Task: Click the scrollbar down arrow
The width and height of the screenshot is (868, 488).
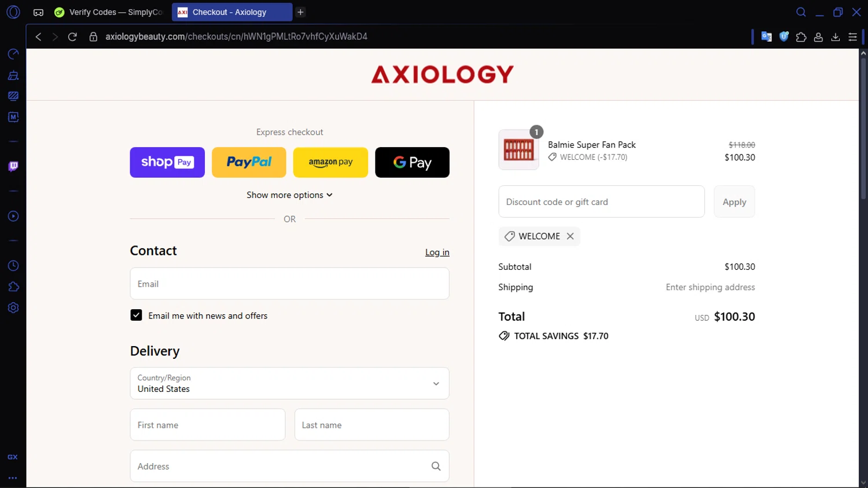Action: 863,483
